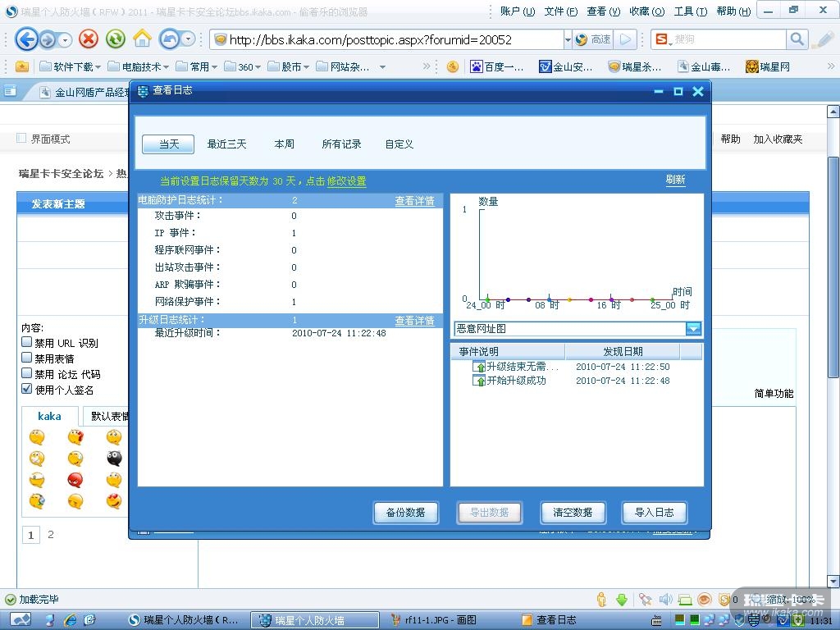Select the 所有记录 log tab

pyautogui.click(x=341, y=144)
